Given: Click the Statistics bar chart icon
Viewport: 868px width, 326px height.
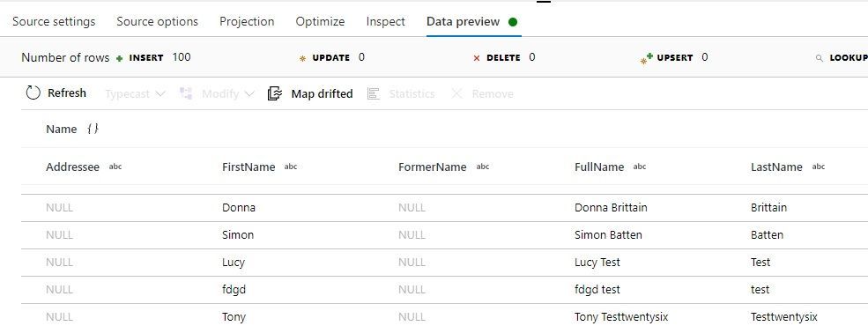Looking at the screenshot, I should click(x=373, y=93).
